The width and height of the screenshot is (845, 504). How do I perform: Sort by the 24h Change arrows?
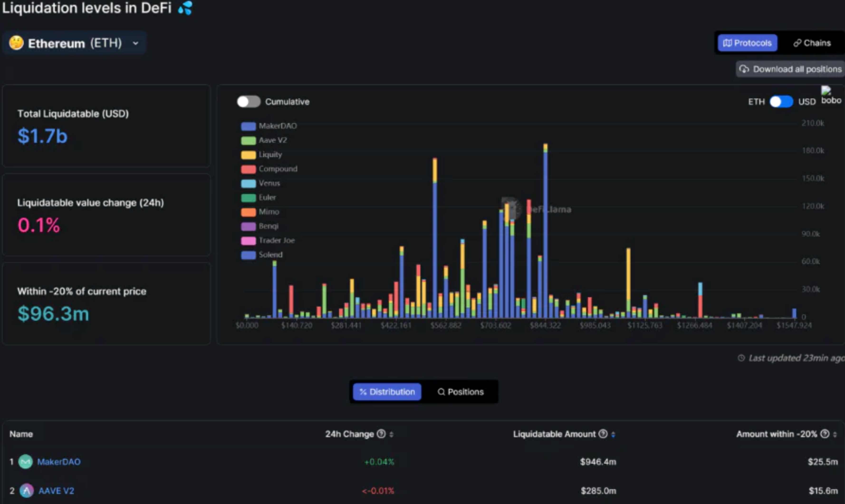coord(391,434)
